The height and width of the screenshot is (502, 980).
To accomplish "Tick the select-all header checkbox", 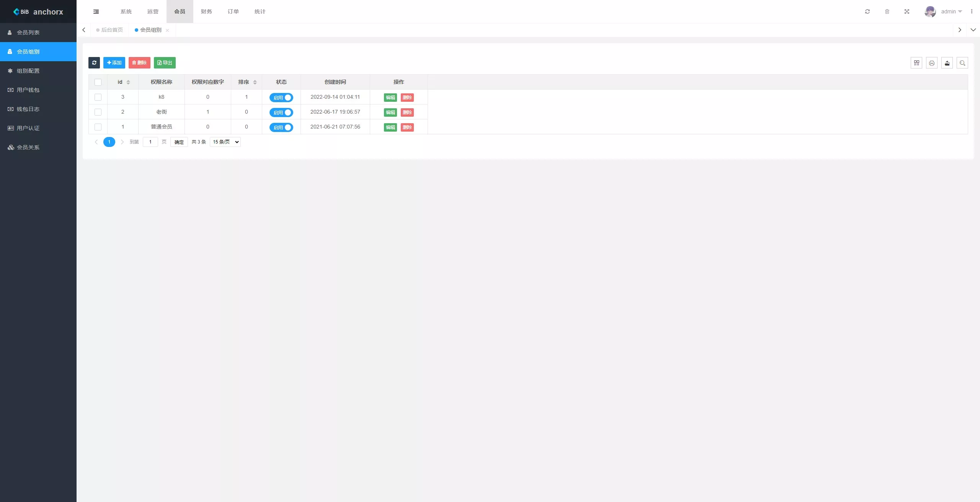I will [x=98, y=82].
